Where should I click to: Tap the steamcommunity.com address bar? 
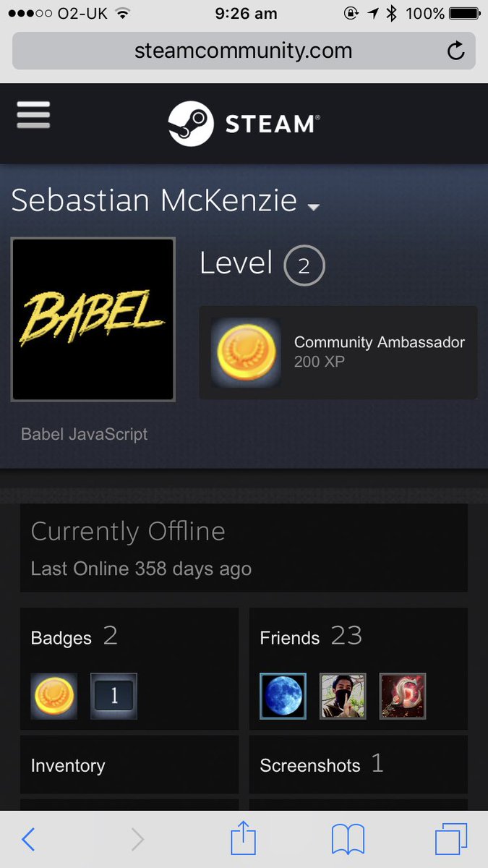244,51
